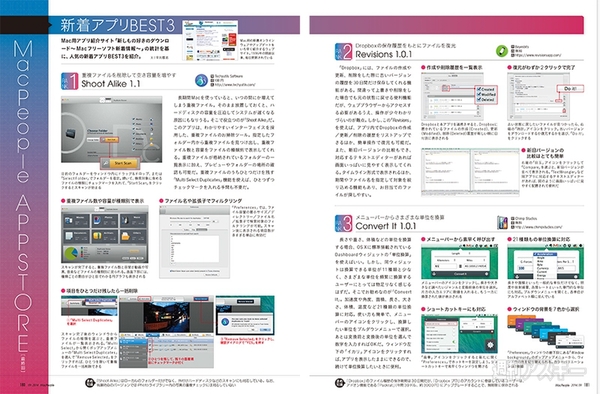The width and height of the screenshot is (600, 394).
Task: Click the vertical MacPeople APPSTORE sidebar text
Action: click(23, 196)
